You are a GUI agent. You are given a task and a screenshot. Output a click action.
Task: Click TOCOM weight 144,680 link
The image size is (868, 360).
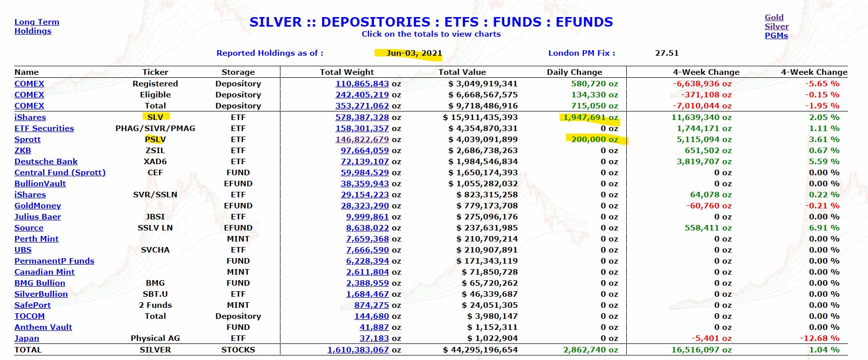(x=371, y=316)
